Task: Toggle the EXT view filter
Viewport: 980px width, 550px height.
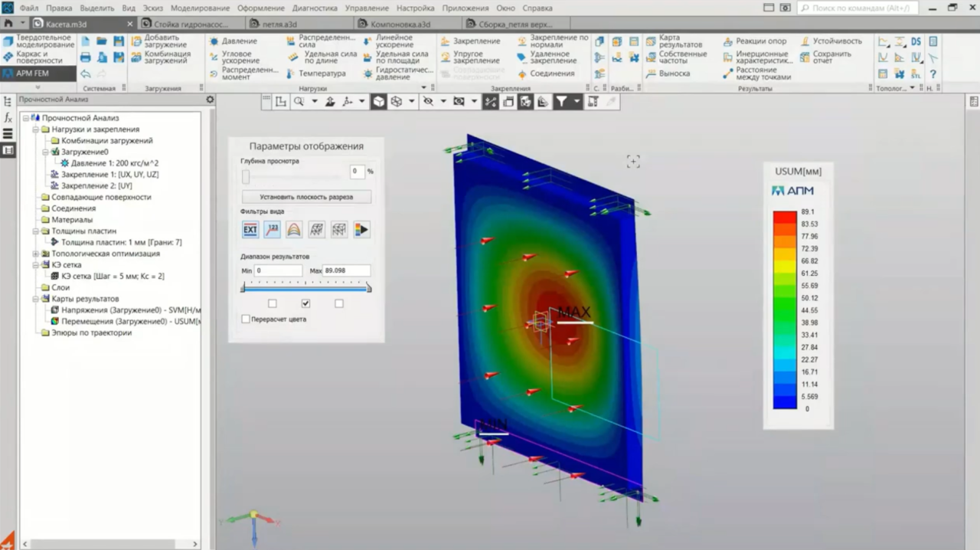Action: (250, 229)
